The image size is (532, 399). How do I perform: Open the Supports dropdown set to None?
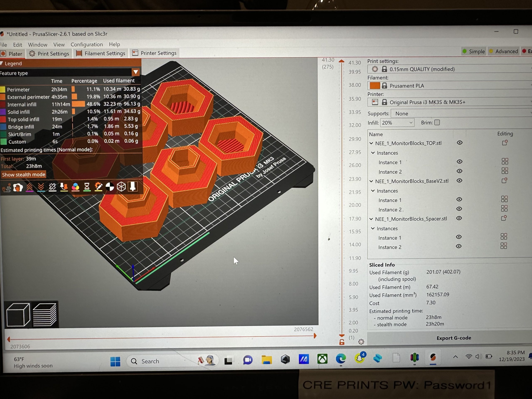coord(461,113)
